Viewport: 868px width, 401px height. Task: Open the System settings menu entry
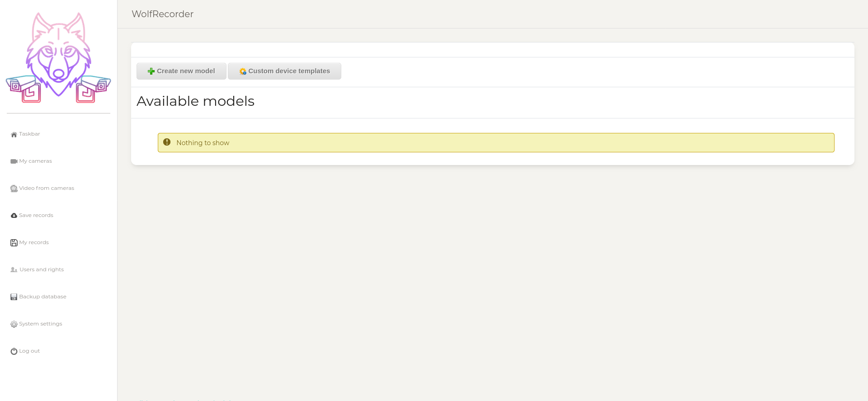coord(41,324)
